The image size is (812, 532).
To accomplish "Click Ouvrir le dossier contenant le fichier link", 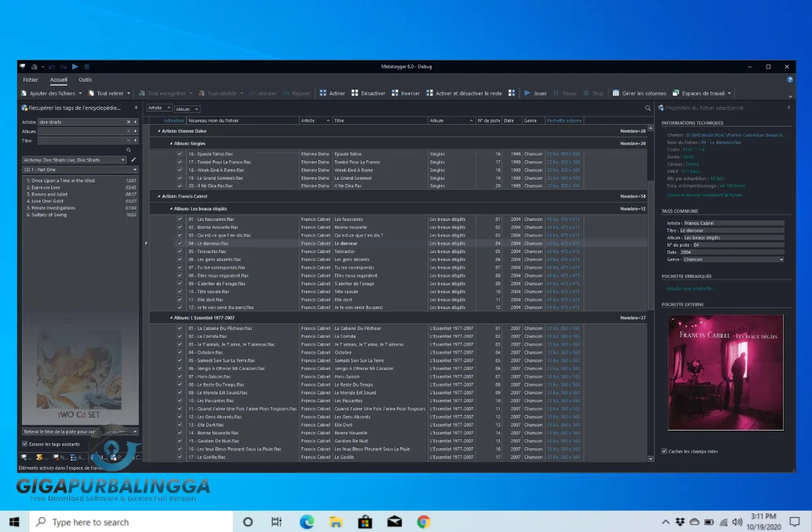I will coord(705,195).
